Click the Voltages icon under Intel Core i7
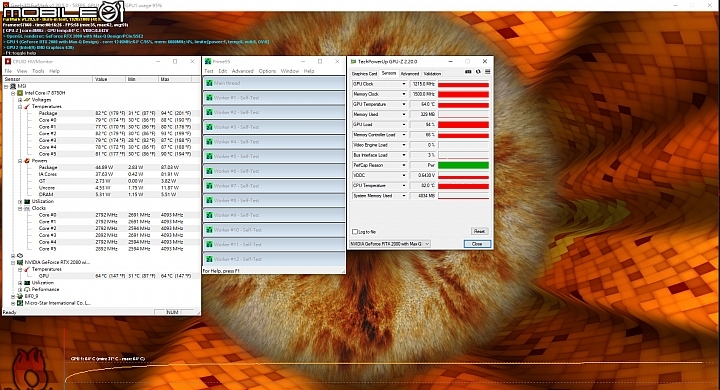The width and height of the screenshot is (720, 390). pyautogui.click(x=27, y=100)
